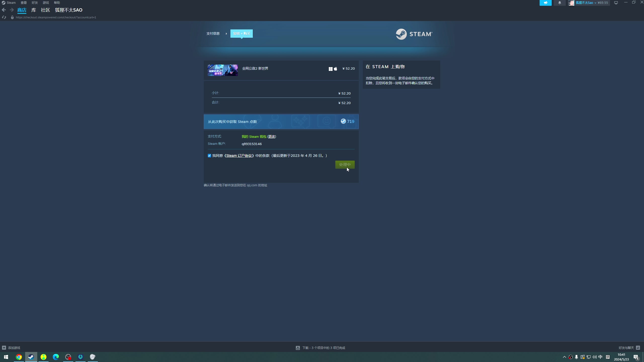Open the 游戏 menu
644x362 pixels.
click(x=46, y=3)
